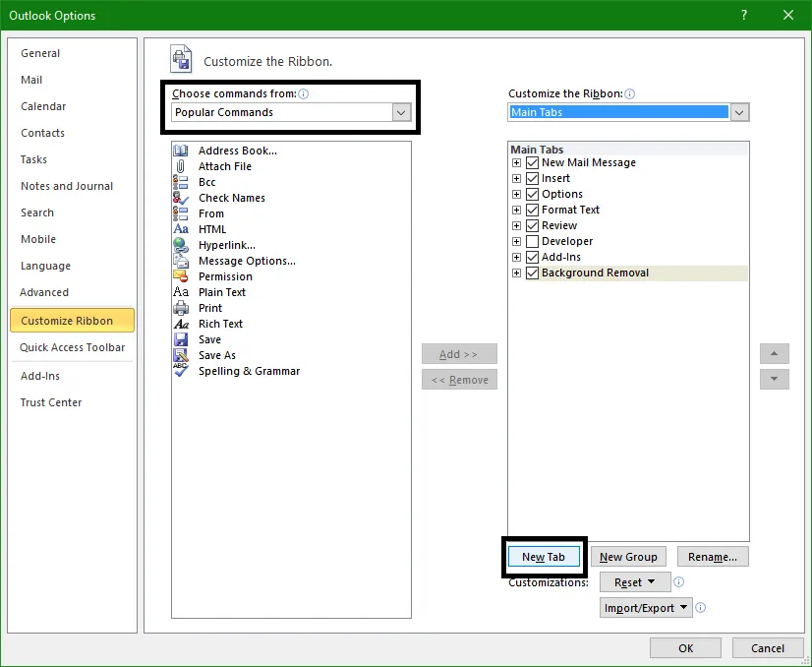Click info icon beside Choose commands from
The width and height of the screenshot is (812, 667).
coord(304,93)
